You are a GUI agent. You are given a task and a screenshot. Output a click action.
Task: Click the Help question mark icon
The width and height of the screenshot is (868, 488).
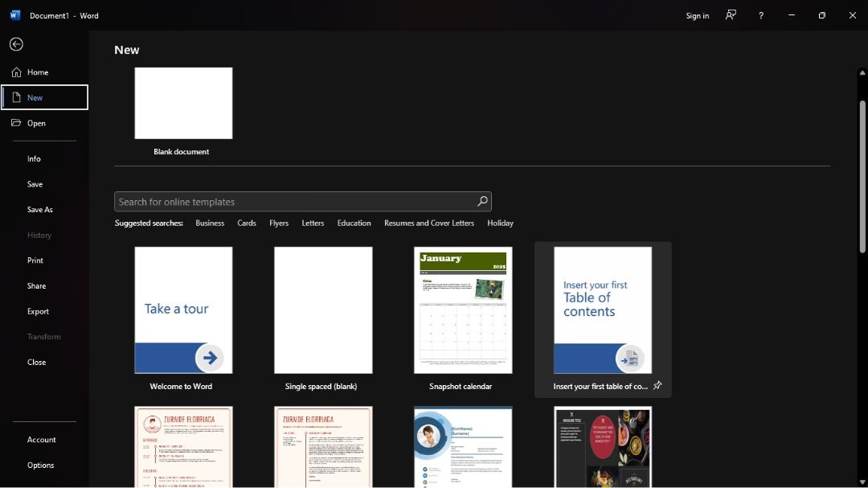pyautogui.click(x=761, y=15)
